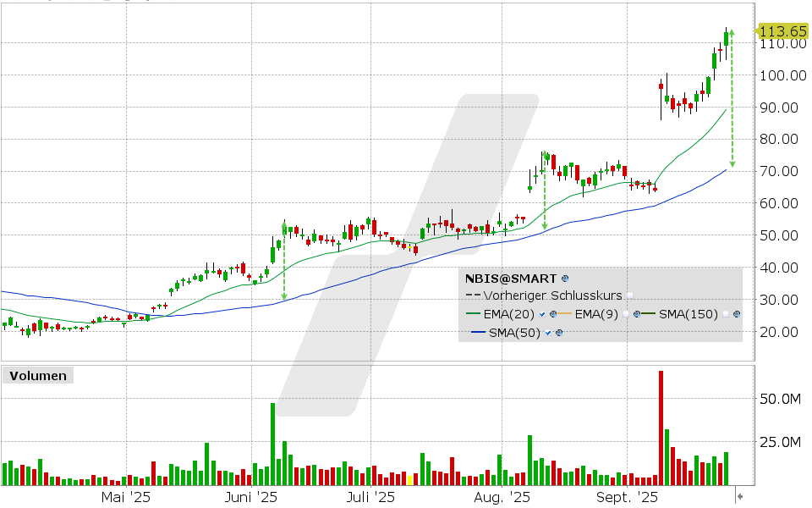Click the tallest red volume bar
812x508 pixels.
tap(661, 428)
